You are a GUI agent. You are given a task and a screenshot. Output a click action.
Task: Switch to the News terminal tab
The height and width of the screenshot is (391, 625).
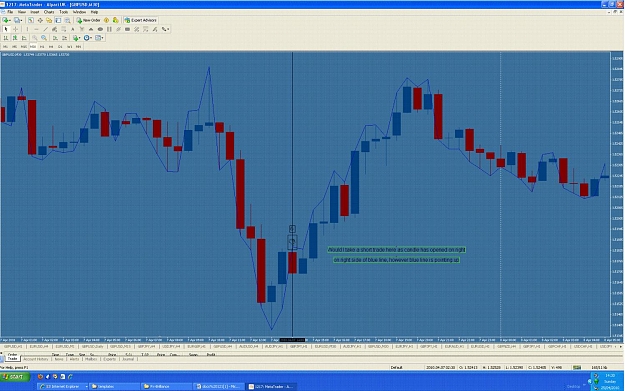pos(59,359)
